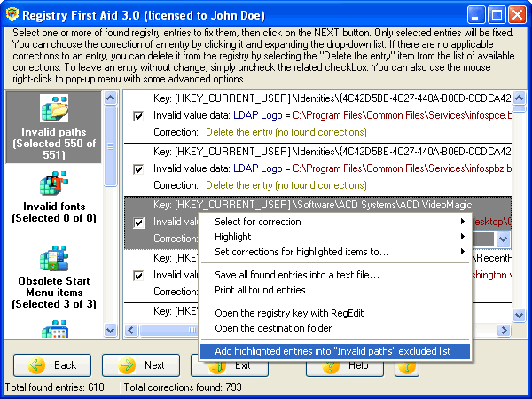Click the Back button with green arrow
Screen dimensions: 532x399
click(52, 364)
